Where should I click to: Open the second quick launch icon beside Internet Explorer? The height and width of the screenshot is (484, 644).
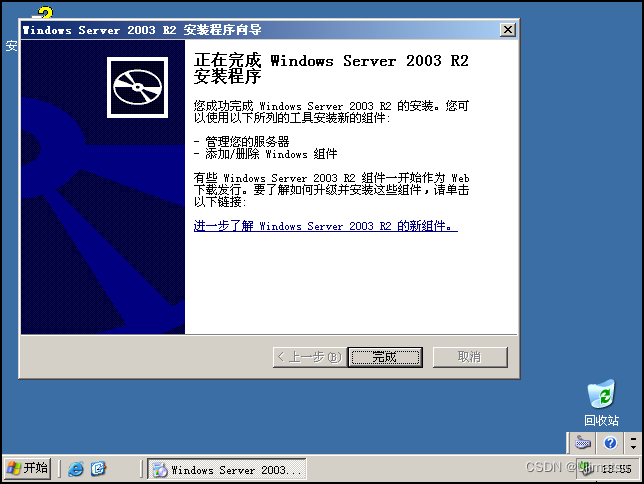tap(98, 469)
